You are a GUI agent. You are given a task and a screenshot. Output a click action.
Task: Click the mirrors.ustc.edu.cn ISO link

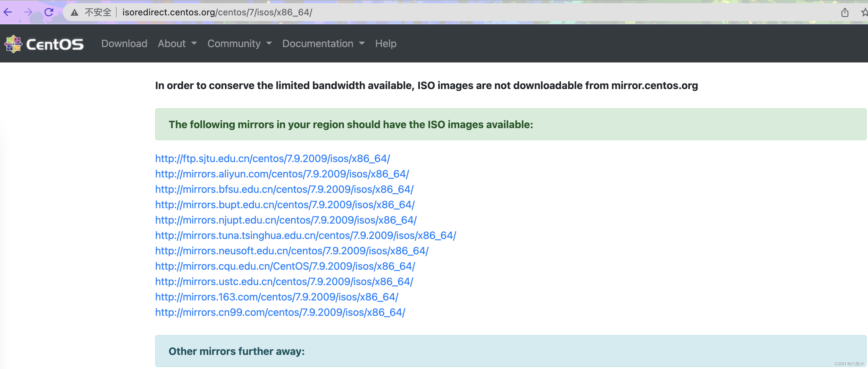[285, 282]
